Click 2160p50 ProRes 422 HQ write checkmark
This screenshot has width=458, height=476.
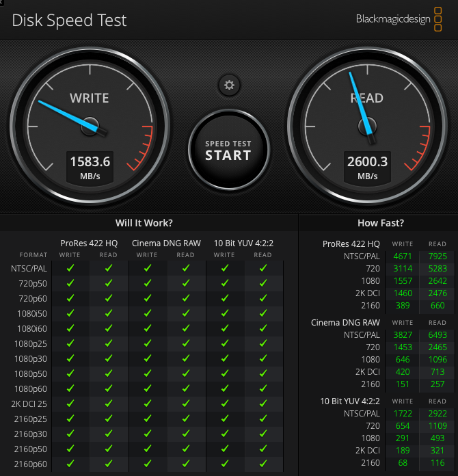[70, 449]
